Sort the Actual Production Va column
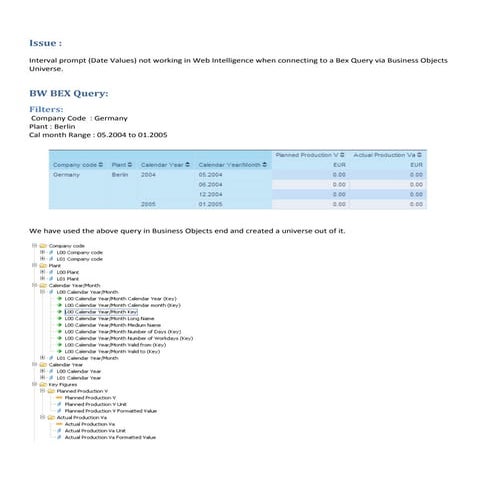Viewport: 495px width, 495px height. tap(419, 155)
